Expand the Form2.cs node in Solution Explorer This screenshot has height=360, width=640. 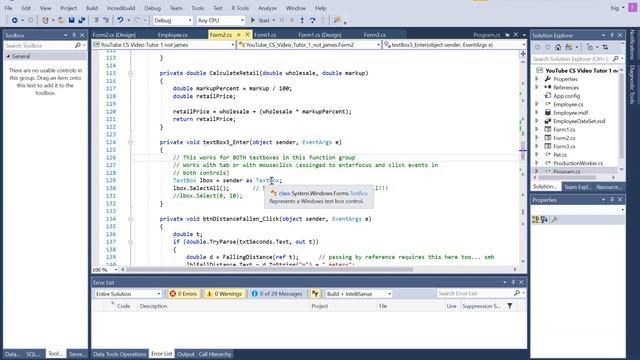coord(537,138)
